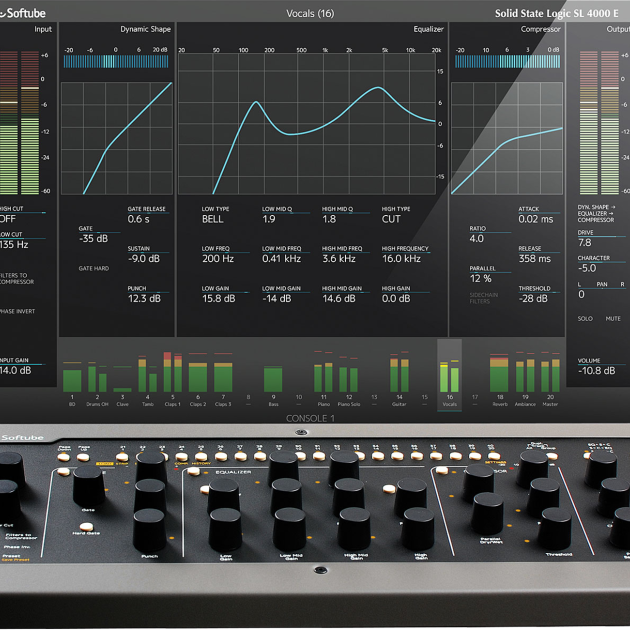Toggle the Solo option
This screenshot has width=630, height=630.
coord(586,319)
